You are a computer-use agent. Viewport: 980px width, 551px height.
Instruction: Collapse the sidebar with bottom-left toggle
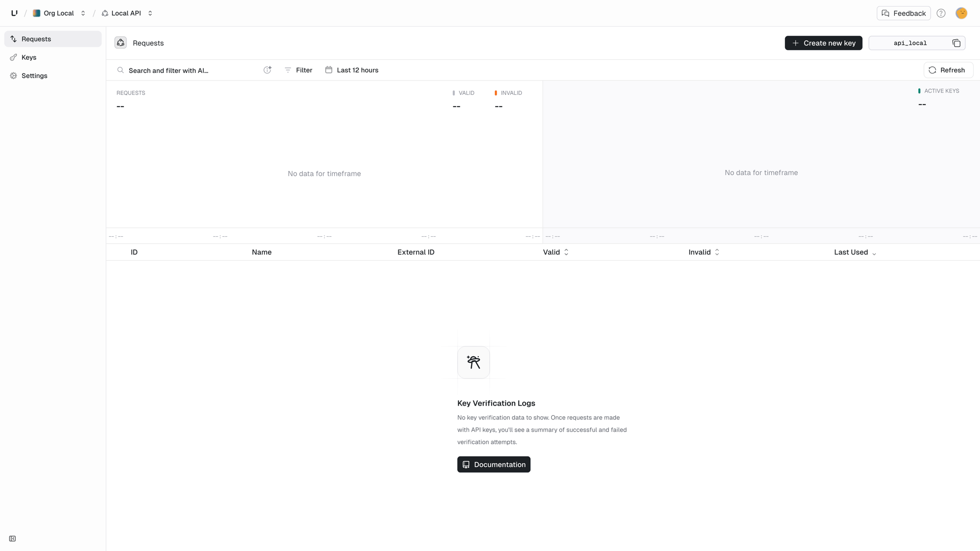pyautogui.click(x=13, y=539)
